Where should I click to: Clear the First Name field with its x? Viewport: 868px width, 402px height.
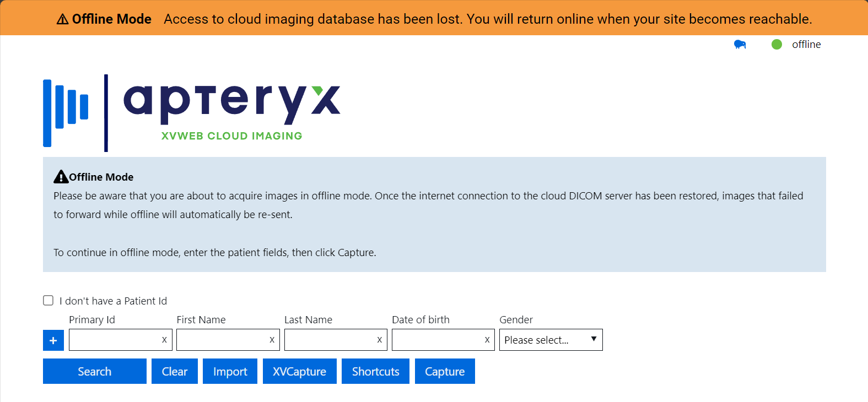point(272,340)
